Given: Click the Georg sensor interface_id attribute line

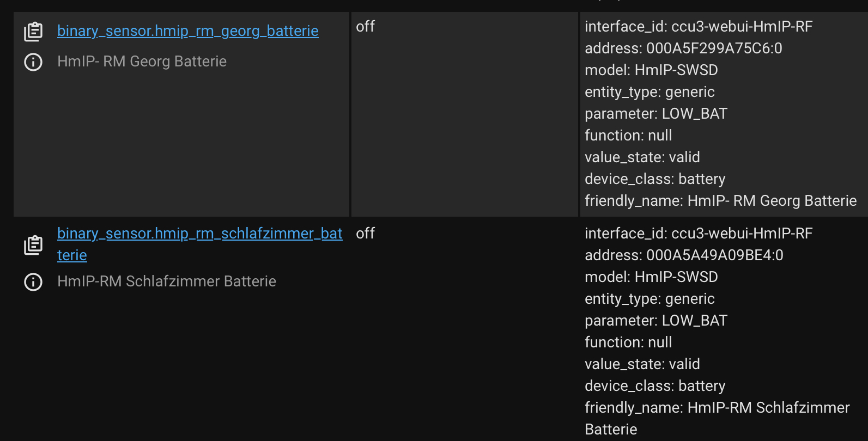Looking at the screenshot, I should [699, 27].
